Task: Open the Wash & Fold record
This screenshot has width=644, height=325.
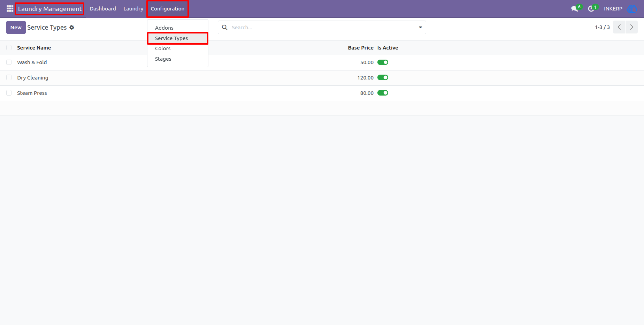Action: click(x=32, y=62)
